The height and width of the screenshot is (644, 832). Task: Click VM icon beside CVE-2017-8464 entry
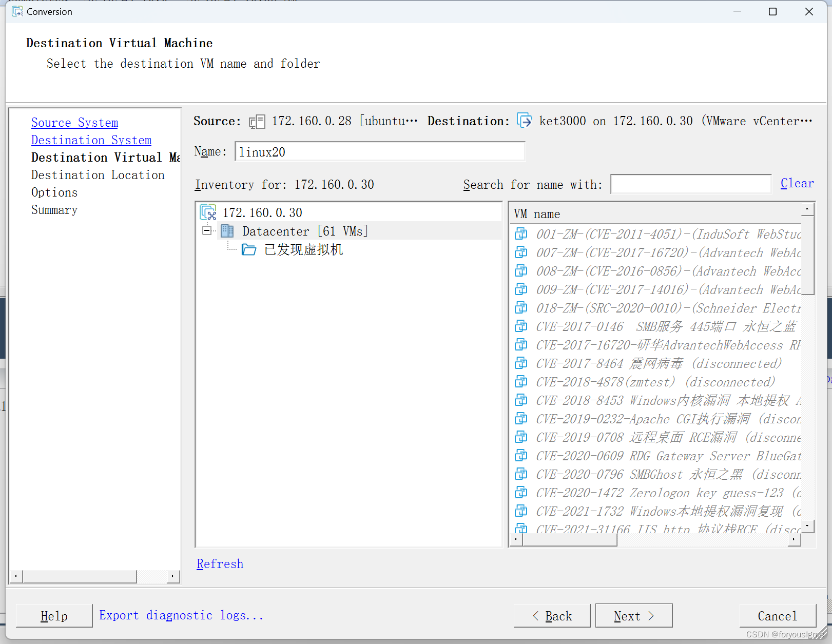click(x=521, y=363)
